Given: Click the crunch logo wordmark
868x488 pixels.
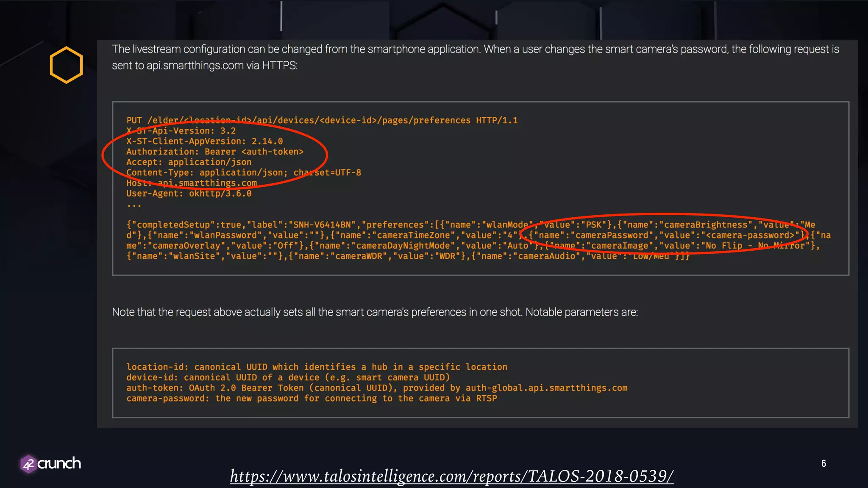Looking at the screenshot, I should [x=59, y=463].
